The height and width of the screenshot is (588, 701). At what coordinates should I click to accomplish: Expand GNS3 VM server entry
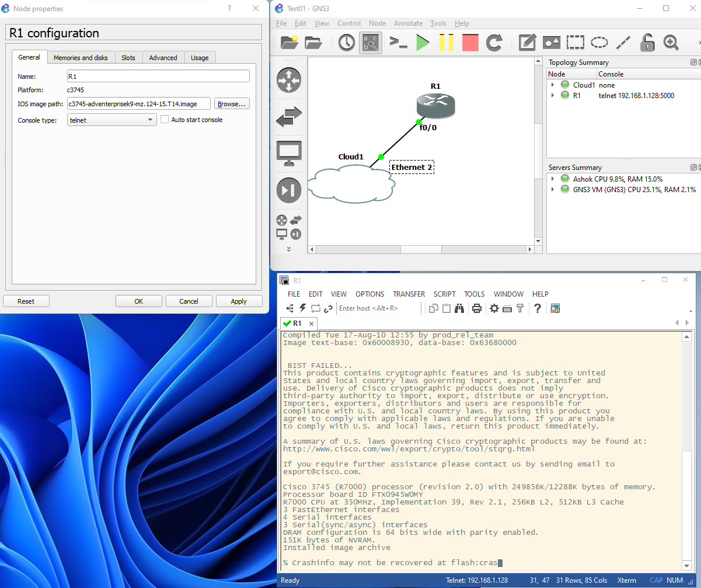(553, 189)
